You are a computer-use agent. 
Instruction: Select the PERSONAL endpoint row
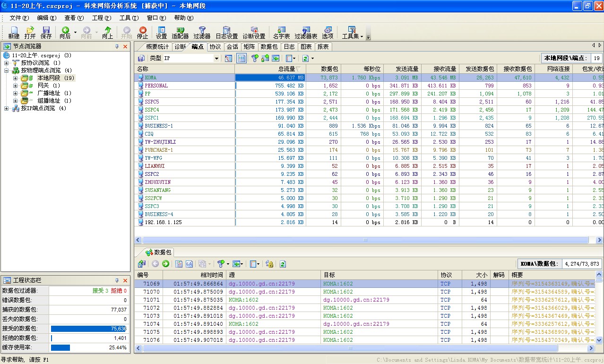pyautogui.click(x=156, y=86)
